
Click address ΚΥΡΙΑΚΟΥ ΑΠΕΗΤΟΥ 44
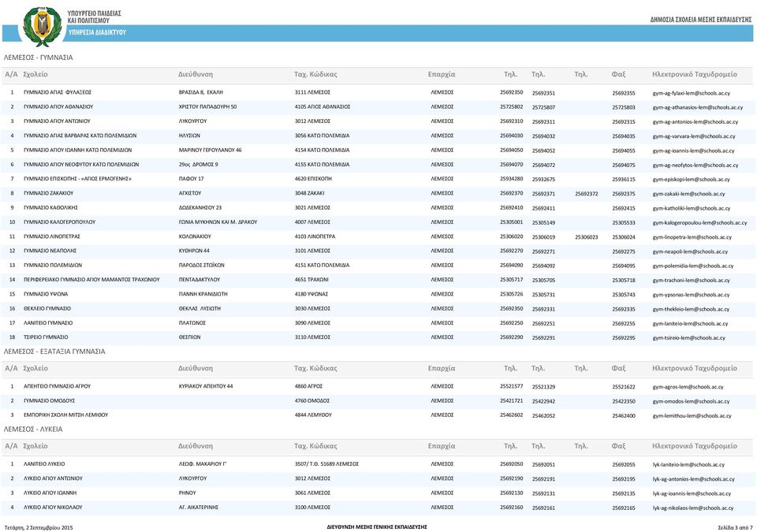tap(206, 386)
